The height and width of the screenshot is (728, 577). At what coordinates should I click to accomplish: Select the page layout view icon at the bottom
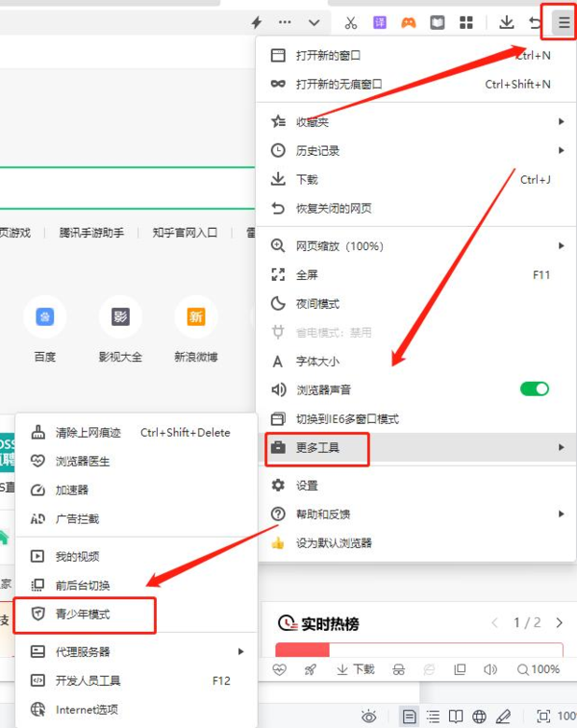(409, 716)
